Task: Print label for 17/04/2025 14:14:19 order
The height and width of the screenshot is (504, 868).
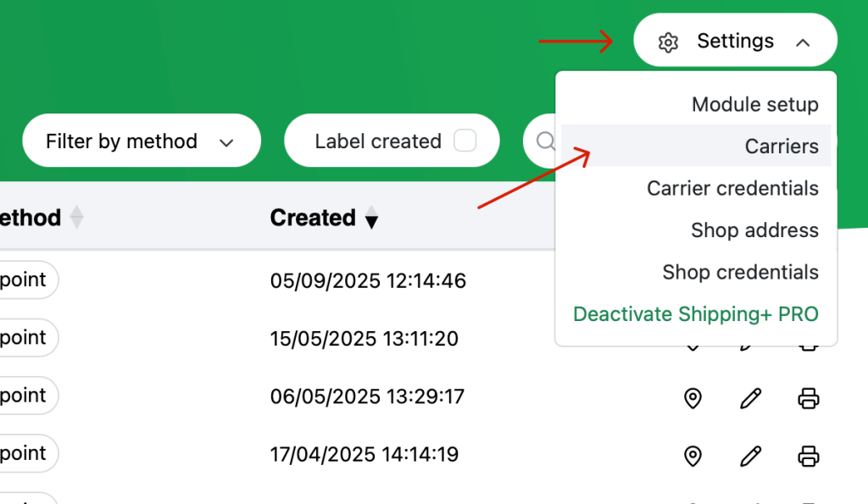Action: (x=808, y=457)
